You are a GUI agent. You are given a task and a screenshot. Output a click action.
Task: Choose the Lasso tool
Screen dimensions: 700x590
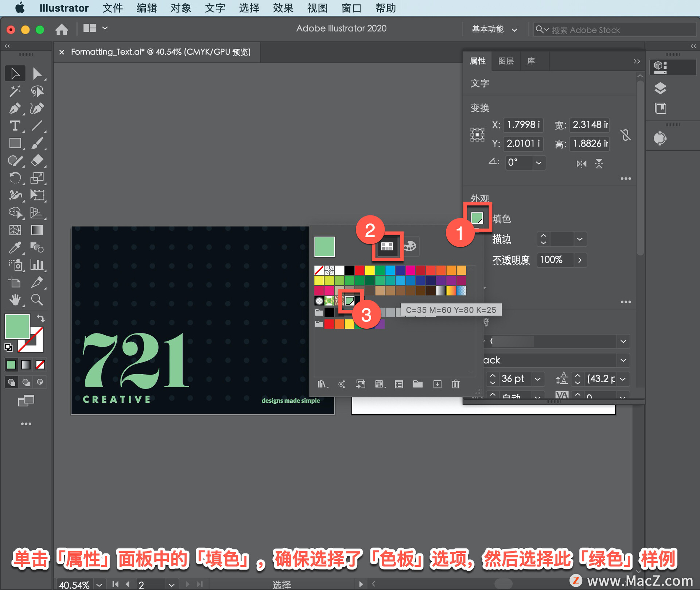[x=37, y=91]
